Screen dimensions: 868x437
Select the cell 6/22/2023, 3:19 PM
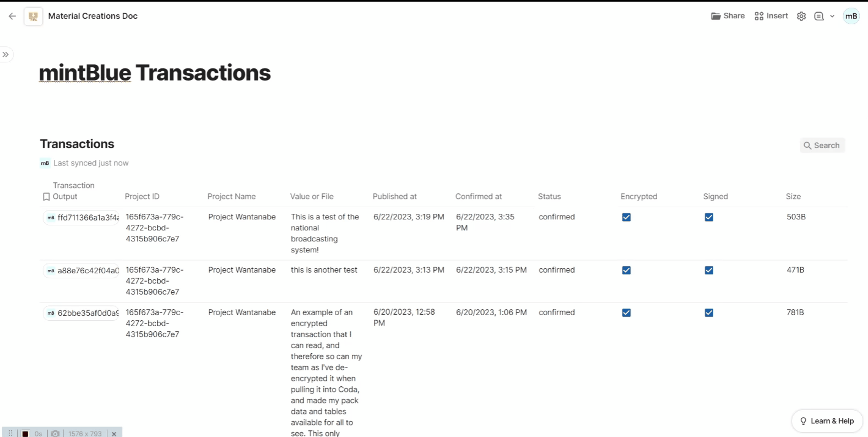tap(409, 217)
